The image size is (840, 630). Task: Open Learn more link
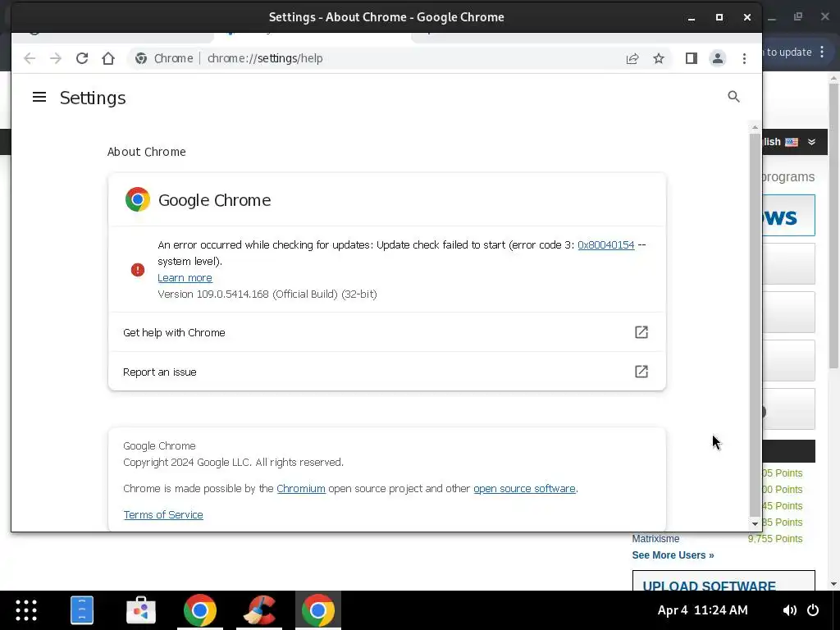tap(185, 278)
